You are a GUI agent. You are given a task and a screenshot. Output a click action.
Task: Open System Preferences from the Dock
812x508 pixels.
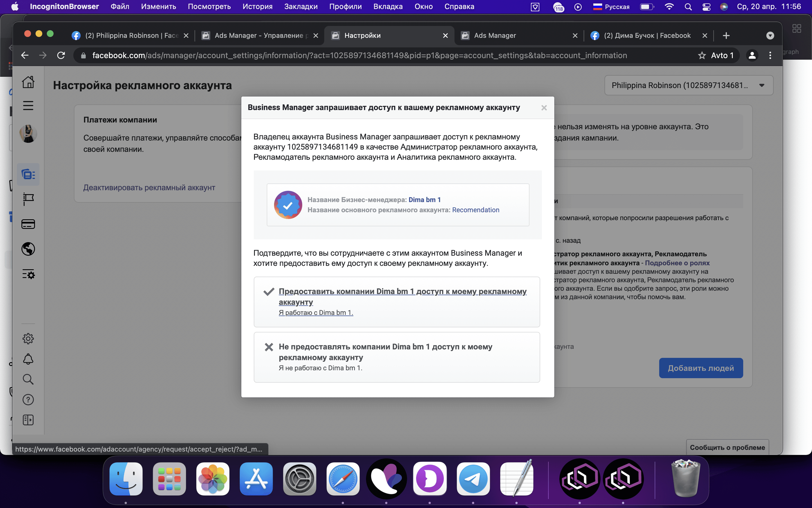(300, 479)
